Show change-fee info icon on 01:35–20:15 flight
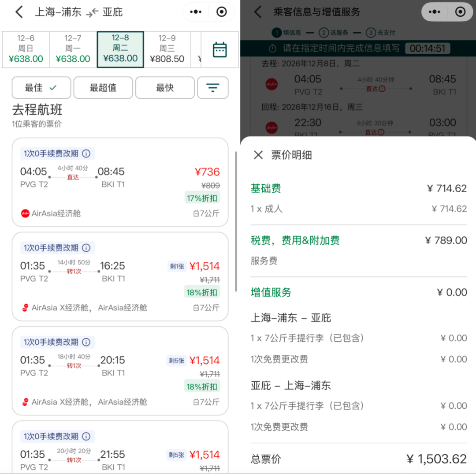Image resolution: width=476 pixels, height=474 pixels. click(x=86, y=342)
